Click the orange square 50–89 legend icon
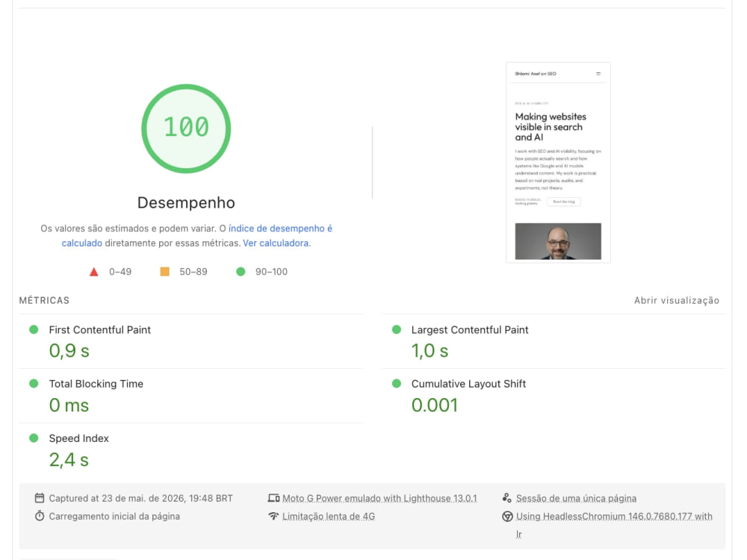 [x=164, y=272]
